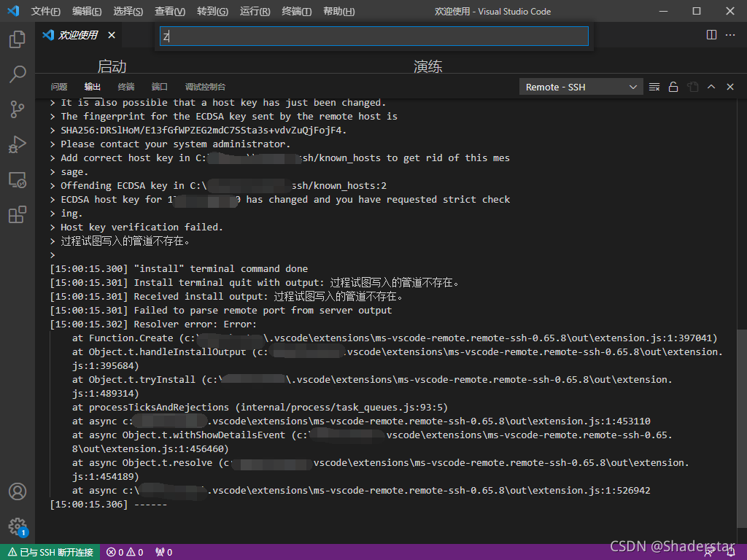Switch to the 调试控制台 panel tab
This screenshot has width=747, height=560.
(x=205, y=87)
